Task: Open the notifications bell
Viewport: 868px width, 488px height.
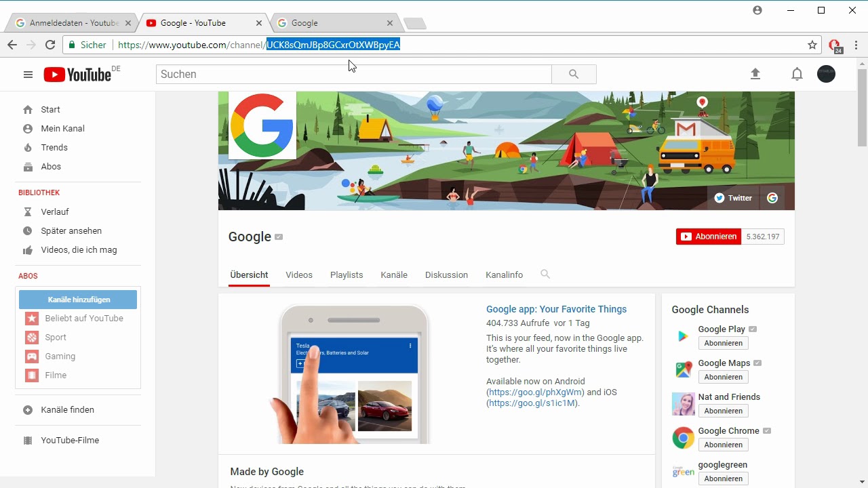Action: tap(797, 74)
